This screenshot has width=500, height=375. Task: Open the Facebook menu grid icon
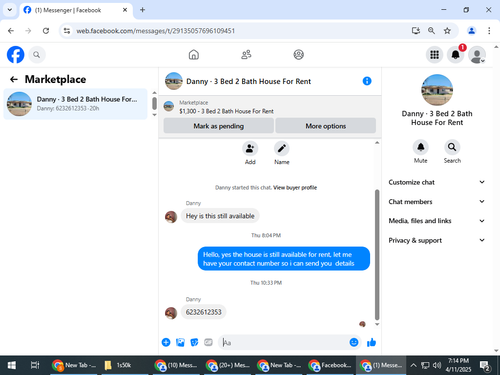click(434, 55)
